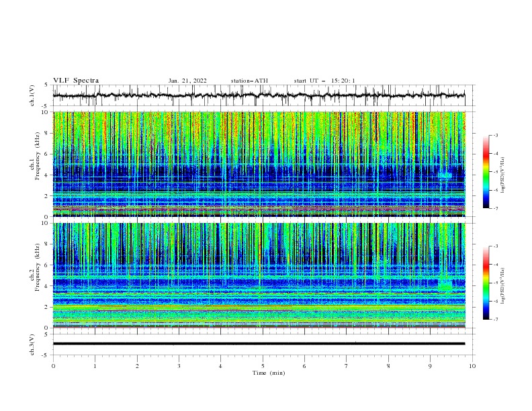Click the "VLF Spectra" plot title
The image size is (532, 411).
(x=76, y=81)
